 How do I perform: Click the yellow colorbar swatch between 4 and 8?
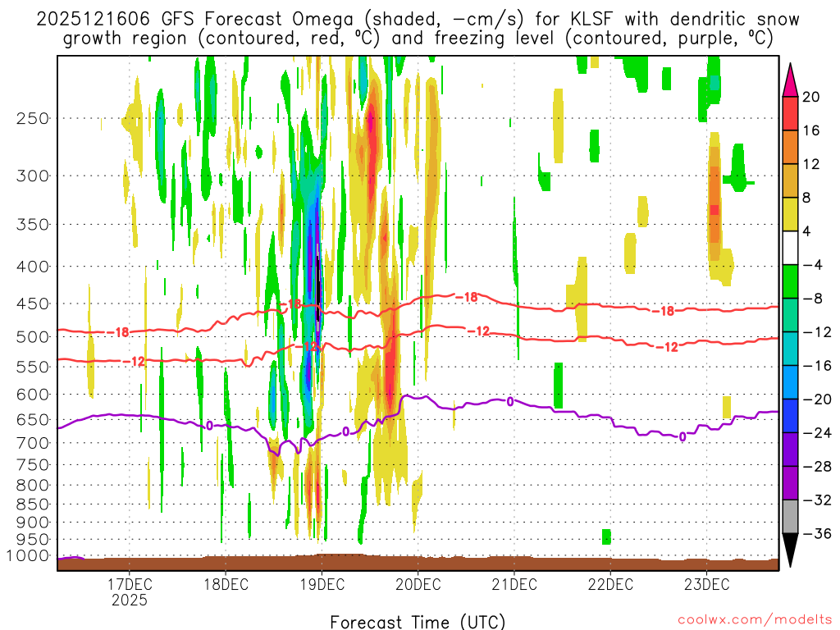(790, 215)
